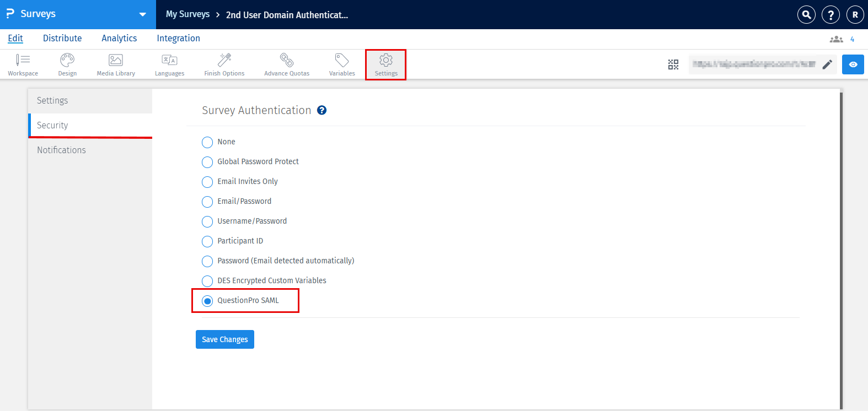Open Notifications in the left sidebar
The width and height of the screenshot is (868, 411).
coord(61,150)
